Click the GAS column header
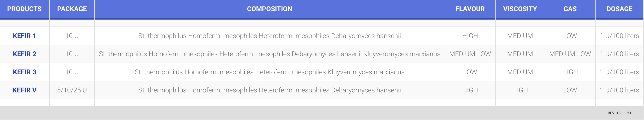 tap(570, 9)
